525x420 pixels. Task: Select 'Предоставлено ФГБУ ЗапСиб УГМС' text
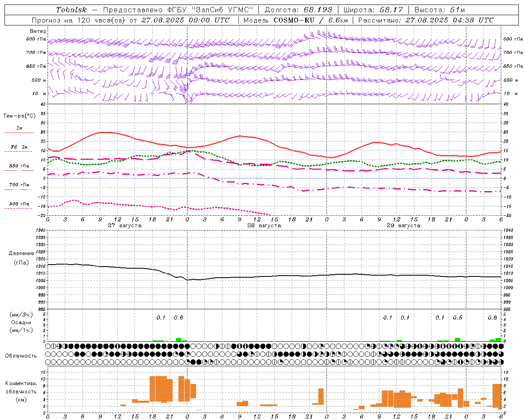(178, 10)
